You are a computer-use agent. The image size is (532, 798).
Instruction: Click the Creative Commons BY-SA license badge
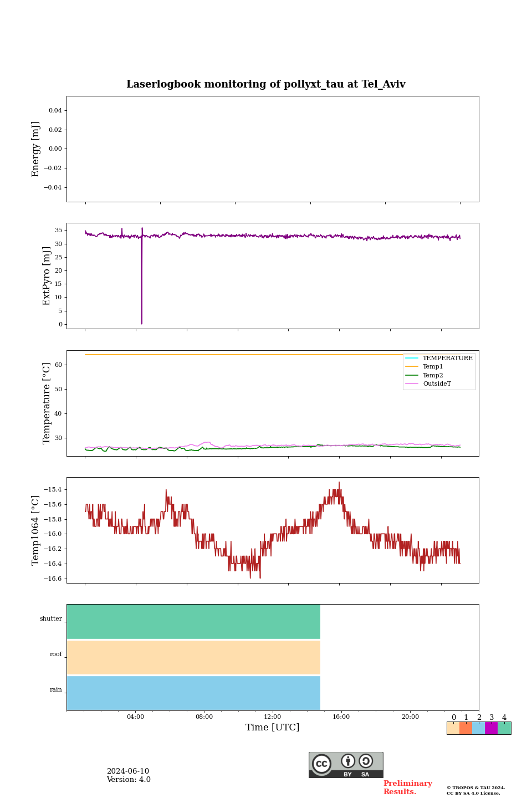coord(346,765)
